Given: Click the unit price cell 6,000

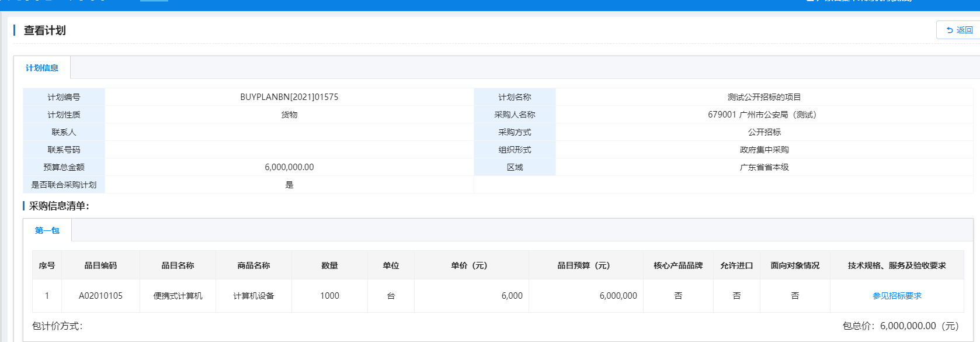Looking at the screenshot, I should (512, 296).
